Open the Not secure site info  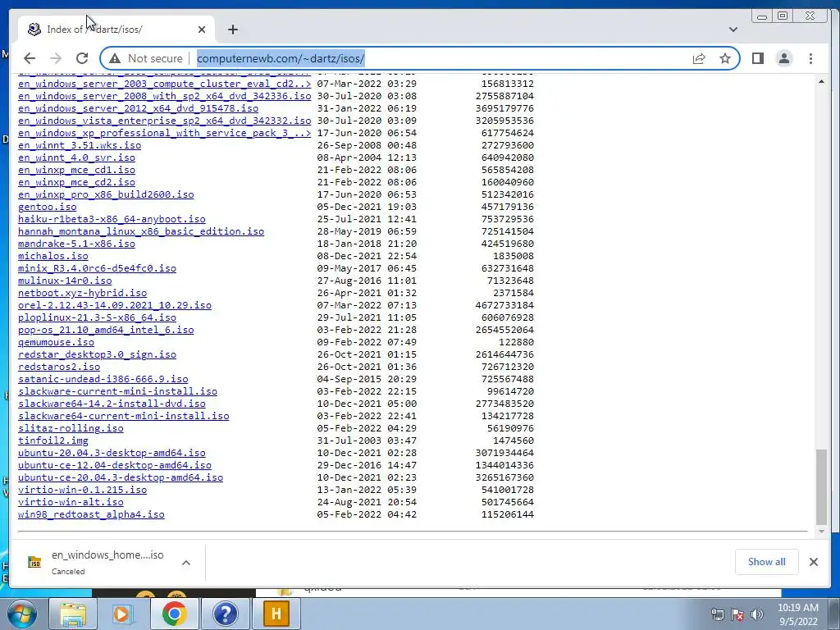click(x=146, y=58)
